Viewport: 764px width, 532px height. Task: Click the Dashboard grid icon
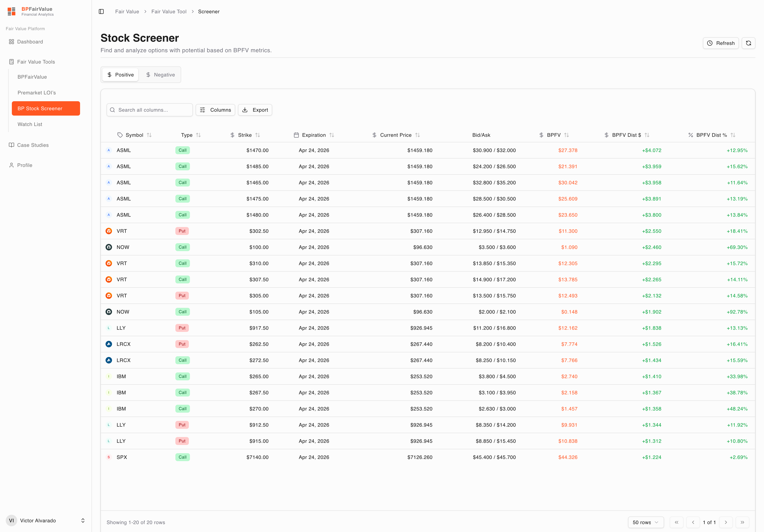coord(11,42)
